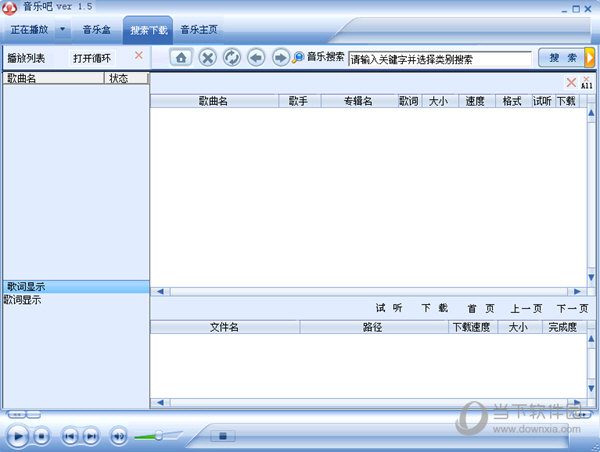Close the 播放列表 panel with the orange X

point(139,55)
